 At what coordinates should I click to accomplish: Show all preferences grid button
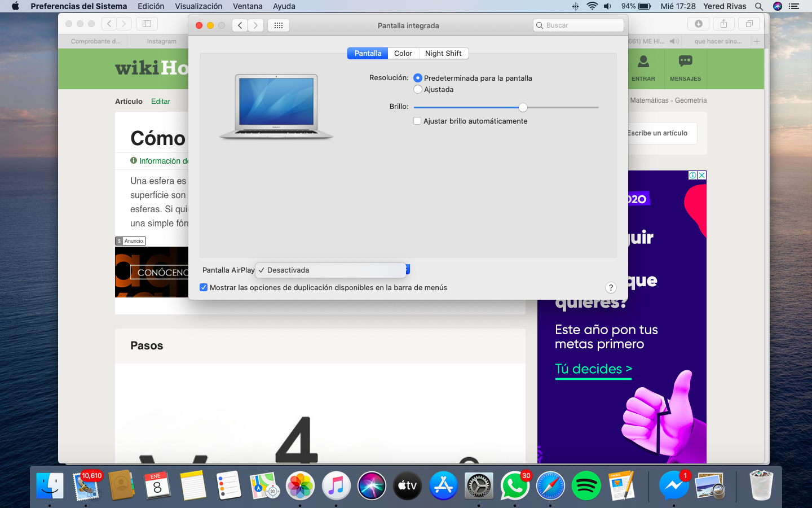pyautogui.click(x=279, y=25)
